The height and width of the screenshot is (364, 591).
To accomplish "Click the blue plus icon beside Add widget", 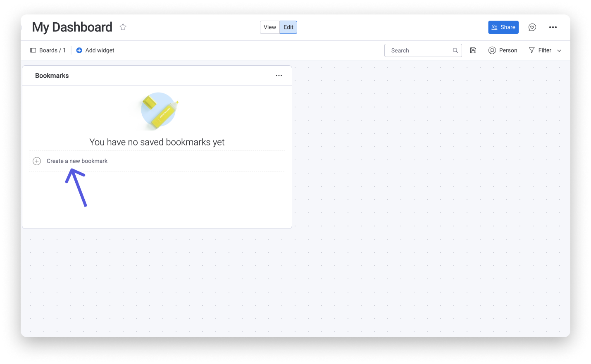I will pyautogui.click(x=79, y=50).
